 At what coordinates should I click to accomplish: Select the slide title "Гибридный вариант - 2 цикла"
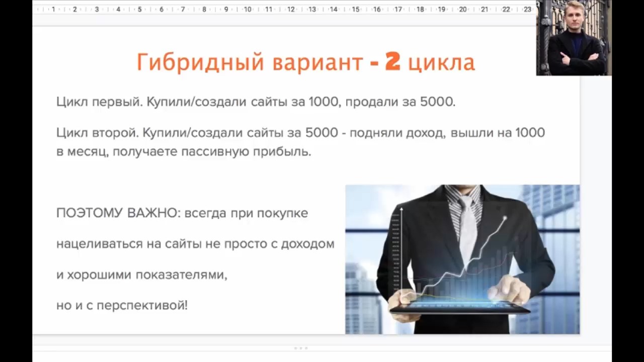306,62
